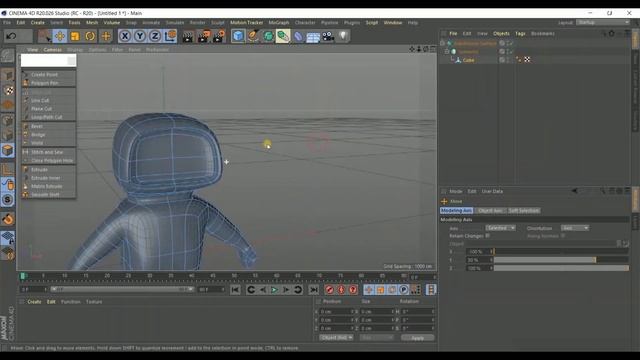Add a light object
The height and width of the screenshot is (360, 640).
click(x=343, y=36)
